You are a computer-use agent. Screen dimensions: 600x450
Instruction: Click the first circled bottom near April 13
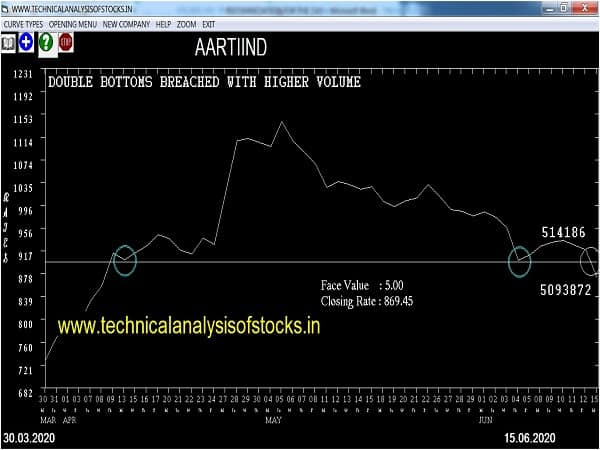coord(124,260)
